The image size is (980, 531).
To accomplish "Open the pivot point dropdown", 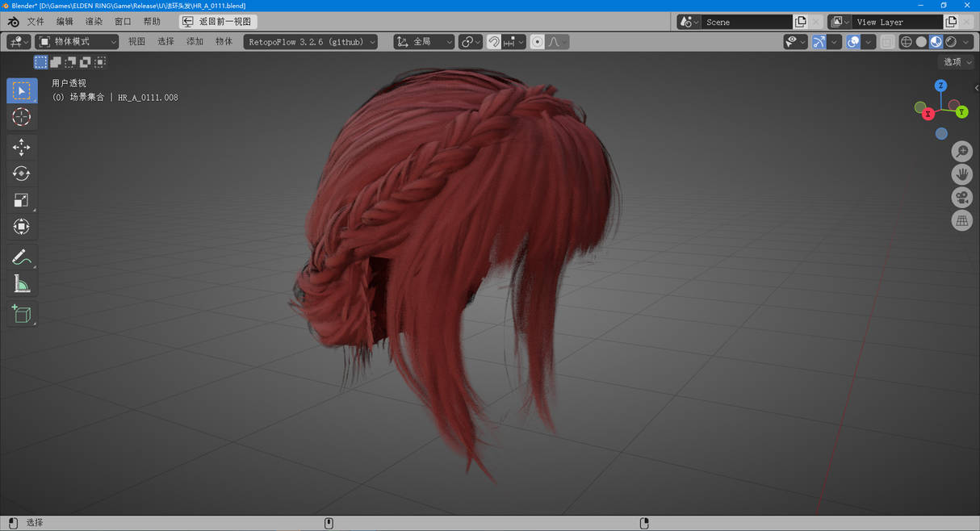I will pos(471,42).
